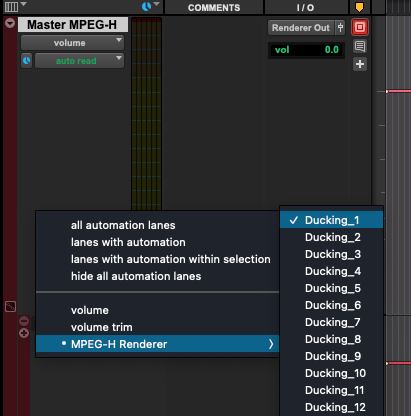Click the vol 0.0 volume field

tap(306, 50)
